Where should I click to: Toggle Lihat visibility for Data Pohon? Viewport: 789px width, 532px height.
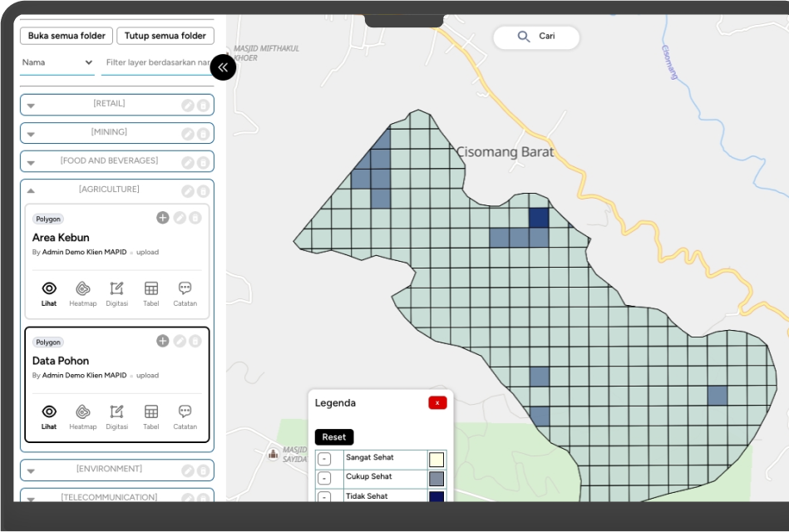coord(49,416)
